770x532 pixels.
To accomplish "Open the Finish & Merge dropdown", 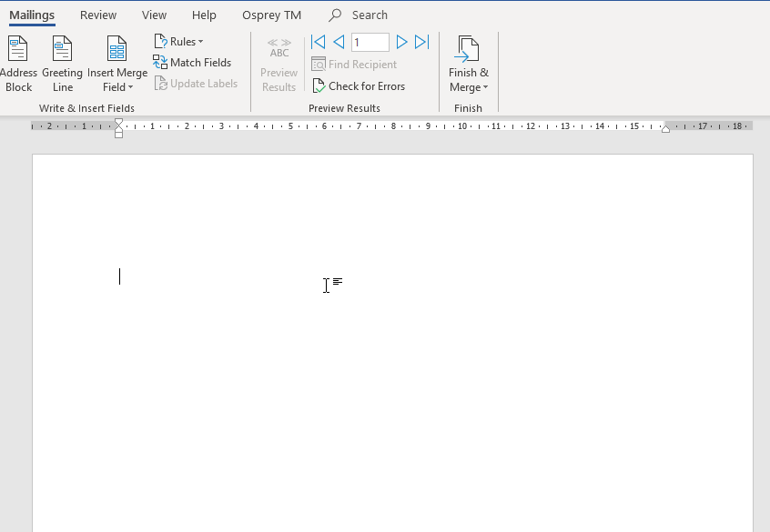I will 469,64.
